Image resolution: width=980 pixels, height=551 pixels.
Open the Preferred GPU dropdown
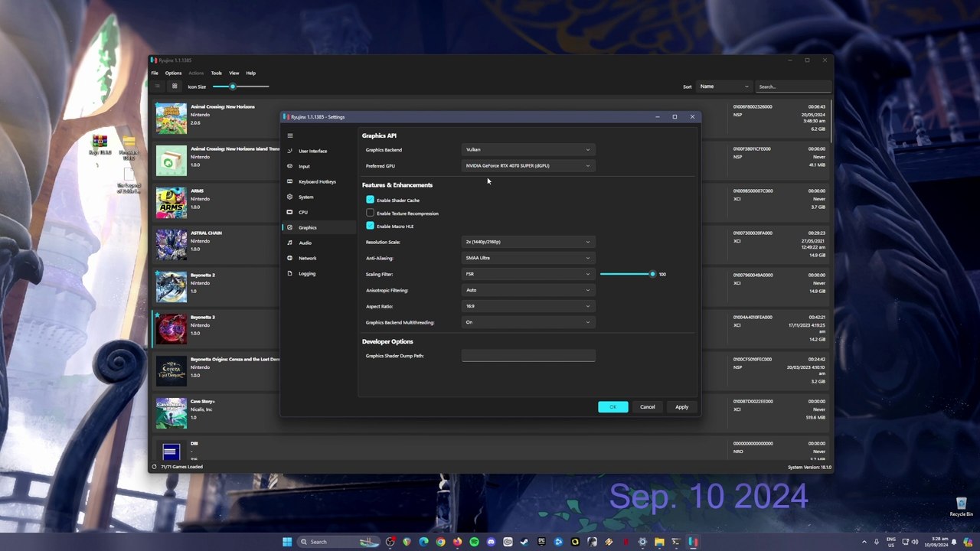pos(528,165)
